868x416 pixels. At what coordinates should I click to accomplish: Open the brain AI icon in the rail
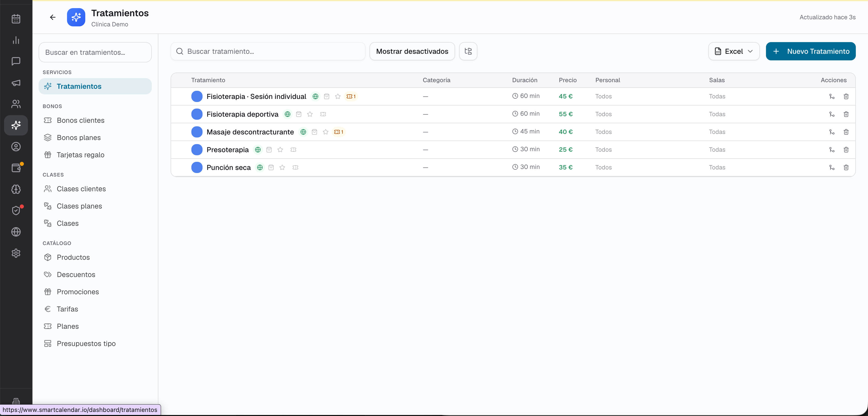pyautogui.click(x=16, y=189)
